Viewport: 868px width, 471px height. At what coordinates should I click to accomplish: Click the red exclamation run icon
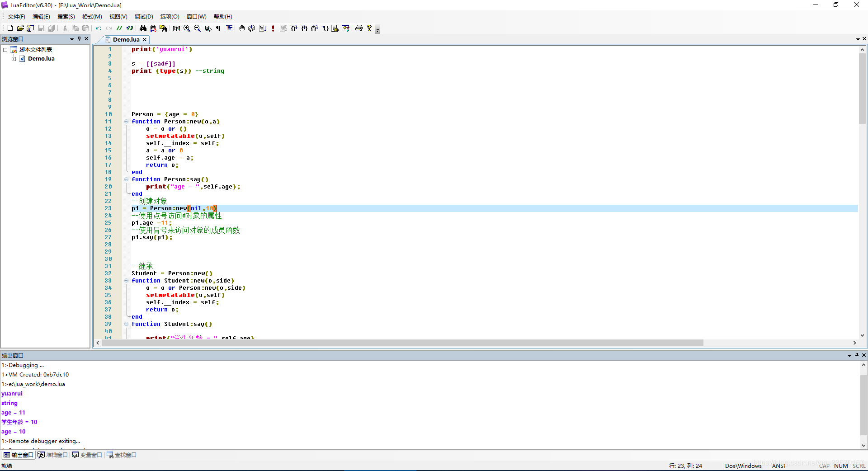point(273,28)
